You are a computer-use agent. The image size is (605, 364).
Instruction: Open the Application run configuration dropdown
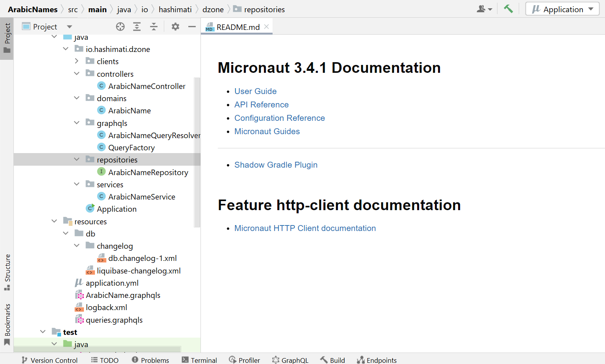coord(562,9)
